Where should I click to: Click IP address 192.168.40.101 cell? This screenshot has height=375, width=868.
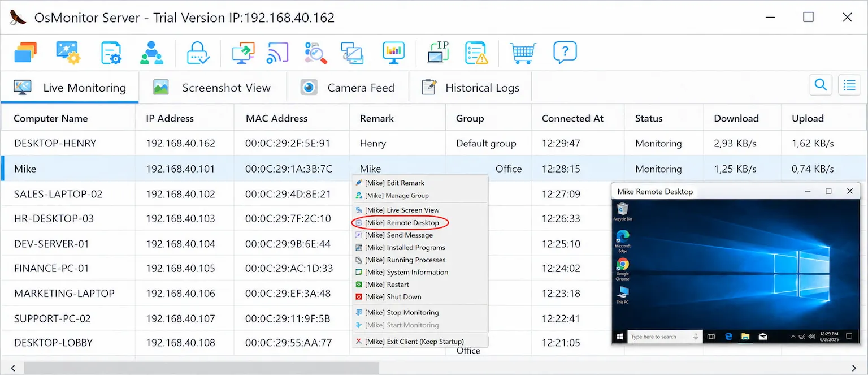(x=180, y=169)
